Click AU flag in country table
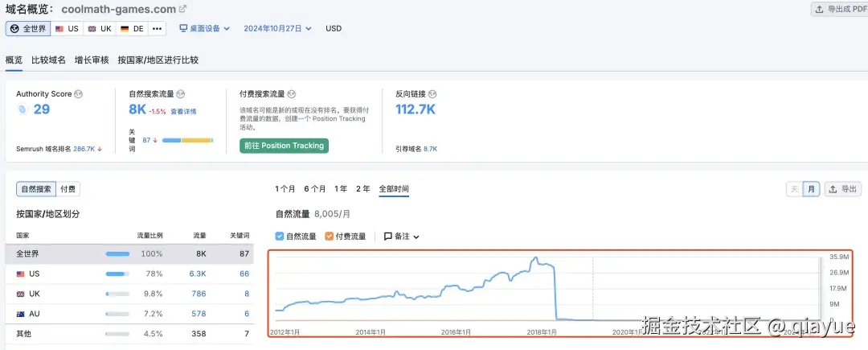This screenshot has width=868, height=350. pos(20,314)
